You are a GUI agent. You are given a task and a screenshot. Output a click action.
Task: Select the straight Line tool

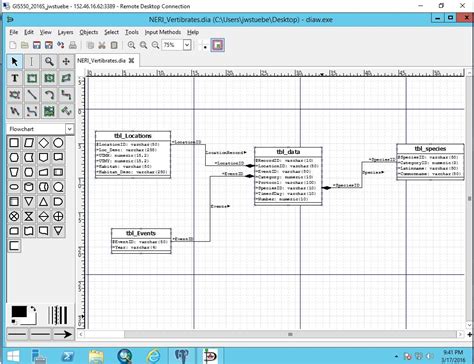32,95
